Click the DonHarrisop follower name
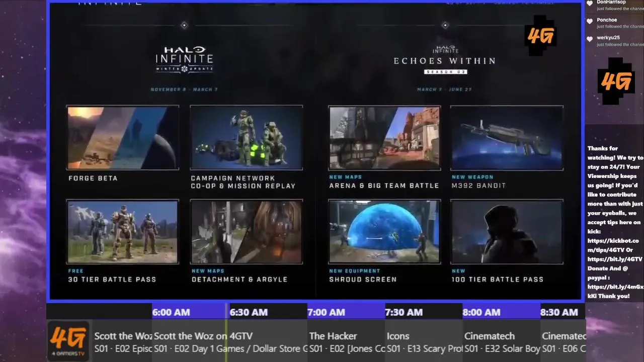The image size is (644, 362). (611, 2)
